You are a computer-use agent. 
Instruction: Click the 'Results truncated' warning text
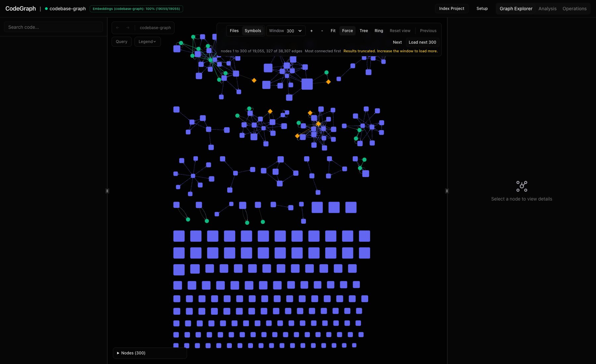(x=390, y=51)
